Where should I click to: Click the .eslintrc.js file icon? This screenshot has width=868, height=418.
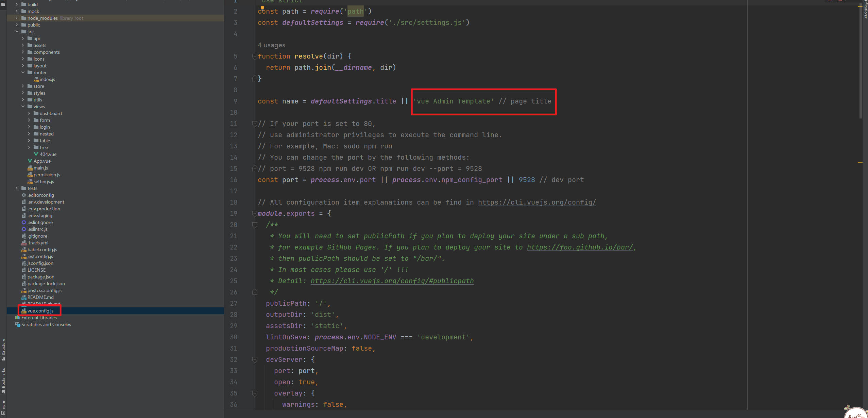24,229
